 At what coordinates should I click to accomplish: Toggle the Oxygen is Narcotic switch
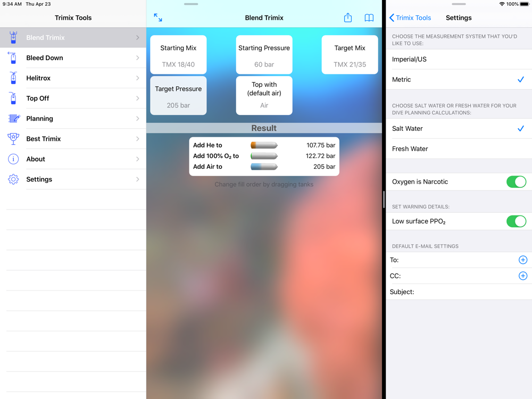coord(516,182)
